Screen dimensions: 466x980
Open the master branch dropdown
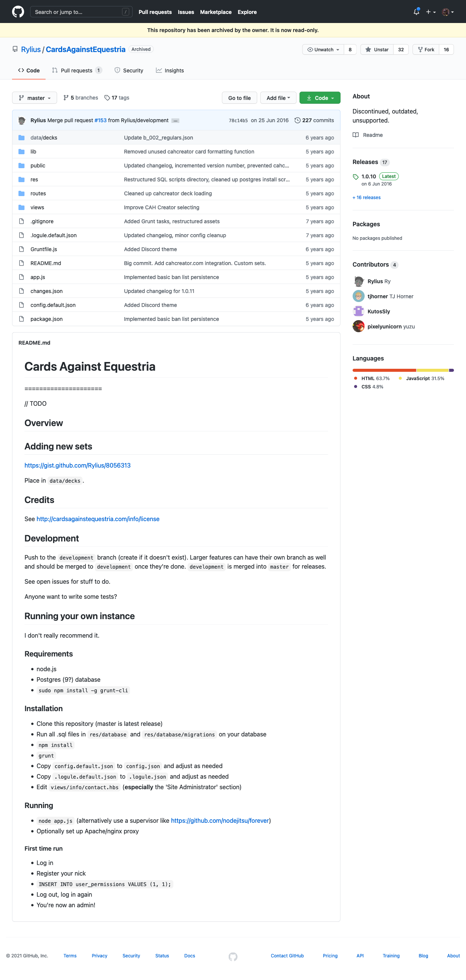[35, 98]
